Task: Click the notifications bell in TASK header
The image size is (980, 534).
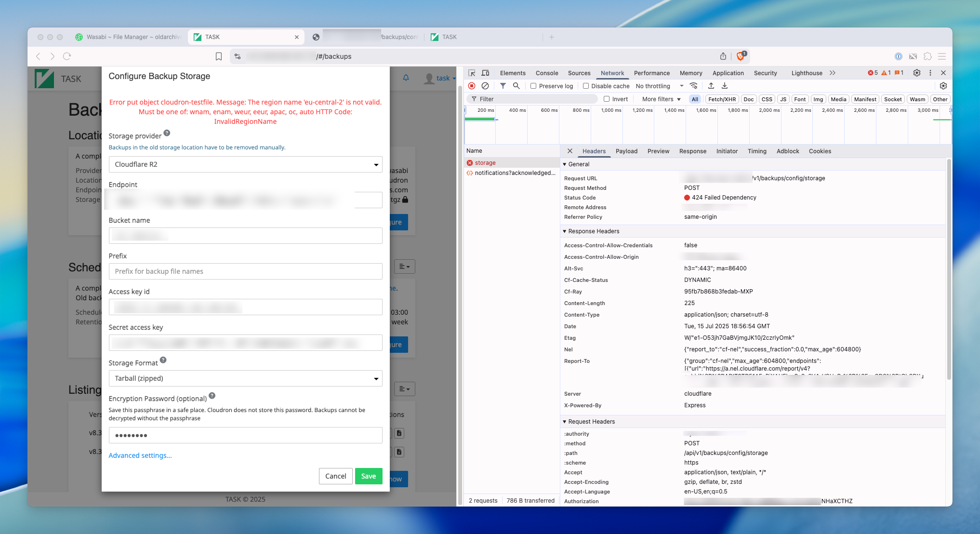Action: pos(406,78)
